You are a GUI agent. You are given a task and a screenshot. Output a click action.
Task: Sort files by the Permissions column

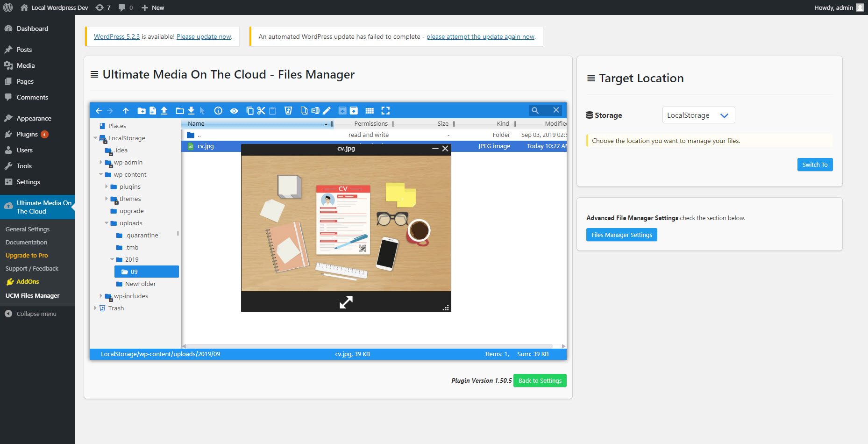[371, 124]
